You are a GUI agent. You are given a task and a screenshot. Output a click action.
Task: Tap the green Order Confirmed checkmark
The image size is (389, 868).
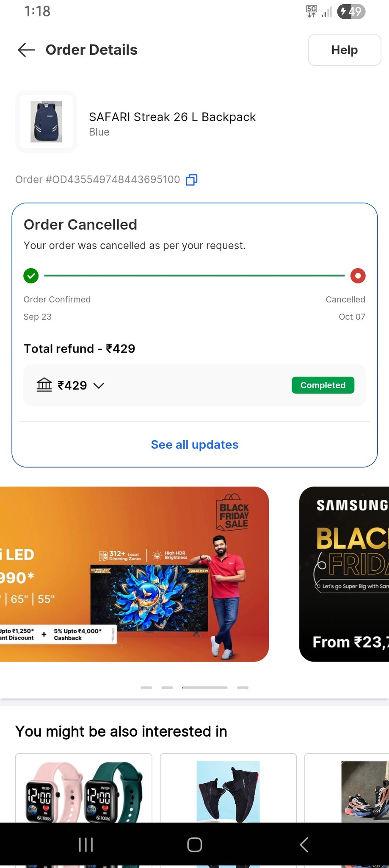[x=31, y=276]
